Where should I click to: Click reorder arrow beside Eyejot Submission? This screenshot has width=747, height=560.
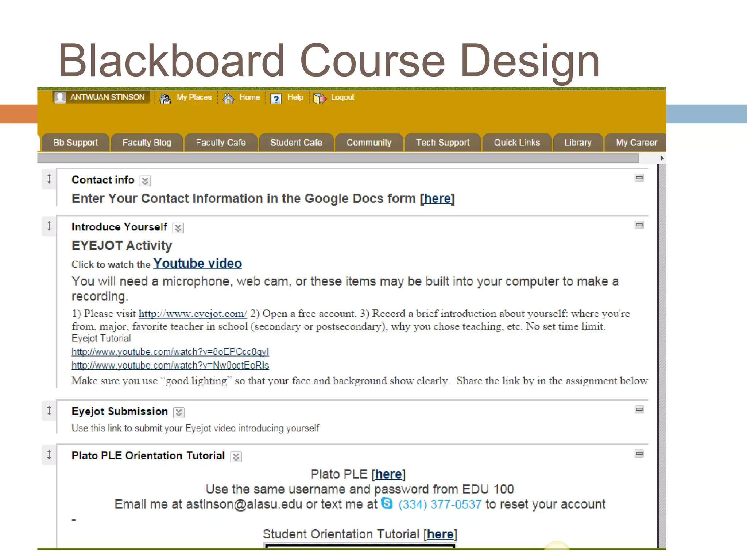(49, 411)
